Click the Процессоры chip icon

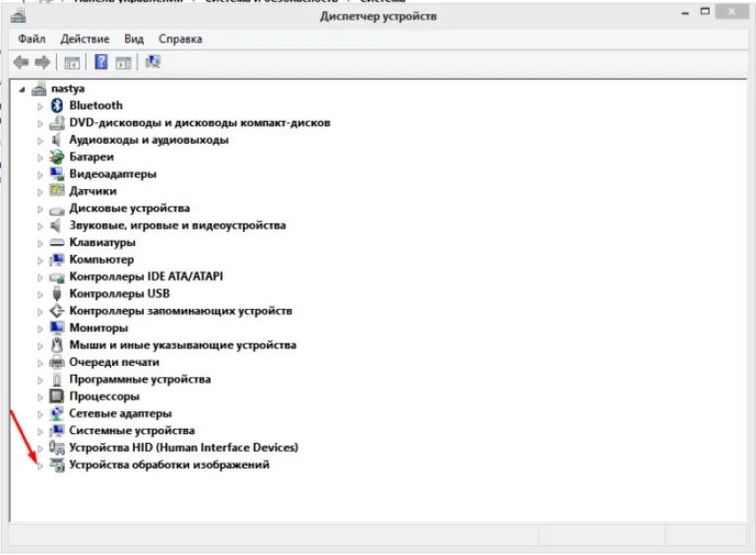coord(57,396)
